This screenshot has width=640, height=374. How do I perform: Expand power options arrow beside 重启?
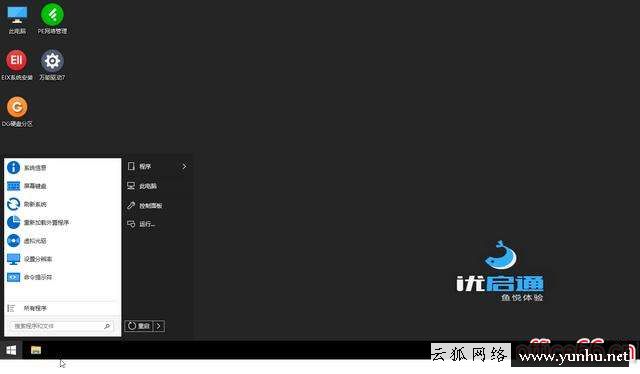pos(159,326)
